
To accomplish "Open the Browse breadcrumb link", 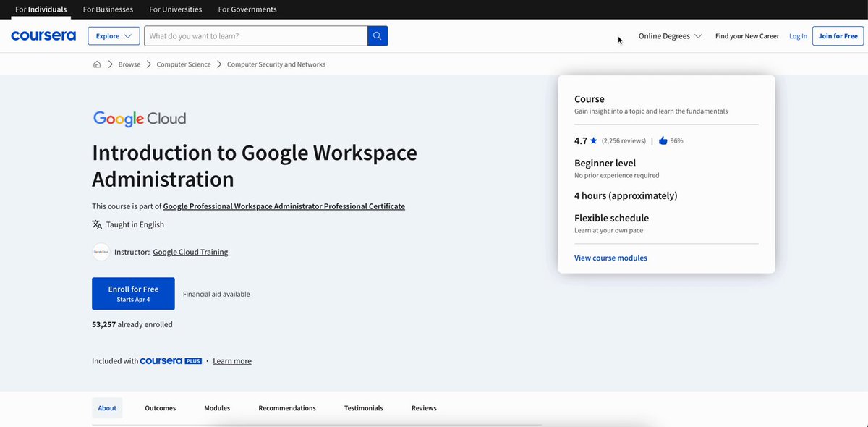I will pyautogui.click(x=129, y=64).
